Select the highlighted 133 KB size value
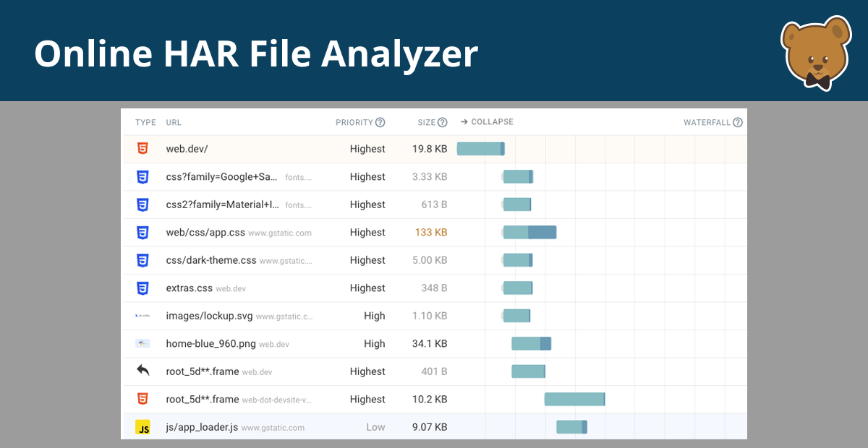Screen dimensions: 868x448 [430, 232]
